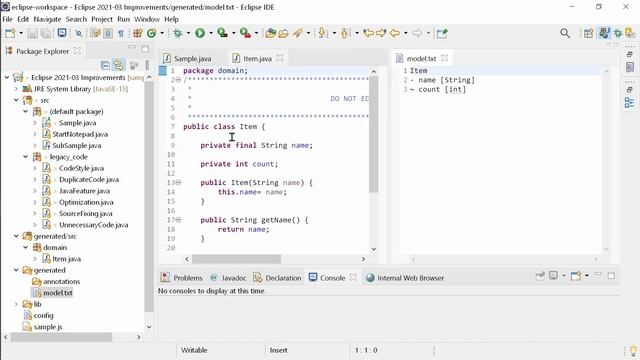Switch to the Java perspective icon
This screenshot has height=360, width=640.
pyautogui.click(x=604, y=33)
